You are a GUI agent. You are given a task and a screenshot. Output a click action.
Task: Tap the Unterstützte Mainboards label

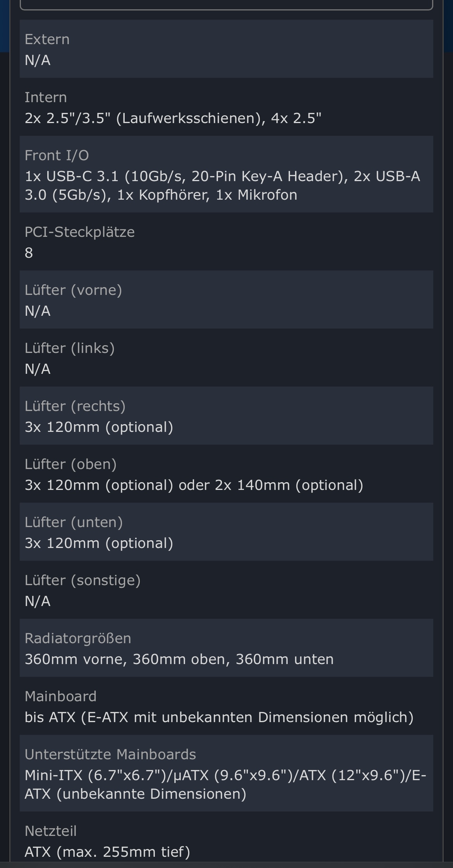click(x=110, y=755)
